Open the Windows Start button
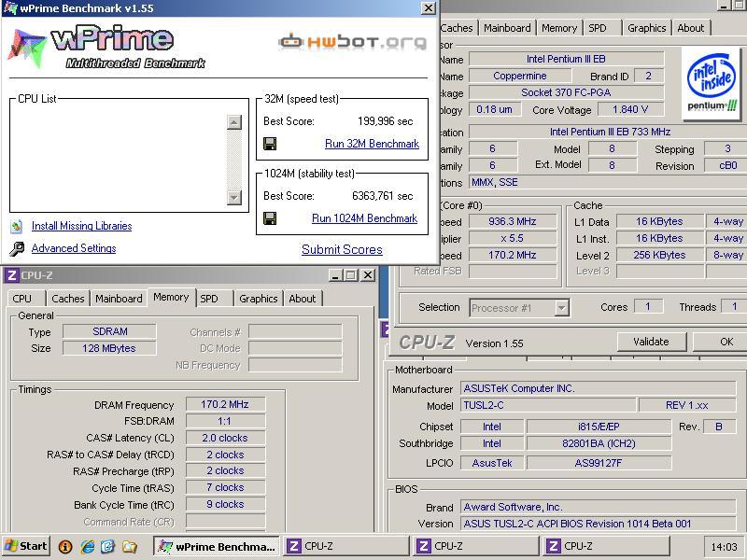The width and height of the screenshot is (747, 560). [26, 546]
